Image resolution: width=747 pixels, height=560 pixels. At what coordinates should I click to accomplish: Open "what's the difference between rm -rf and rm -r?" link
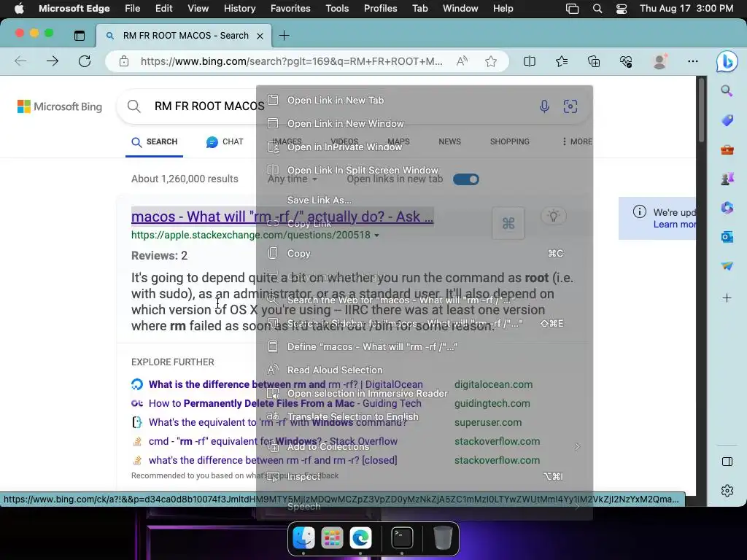pos(273,461)
